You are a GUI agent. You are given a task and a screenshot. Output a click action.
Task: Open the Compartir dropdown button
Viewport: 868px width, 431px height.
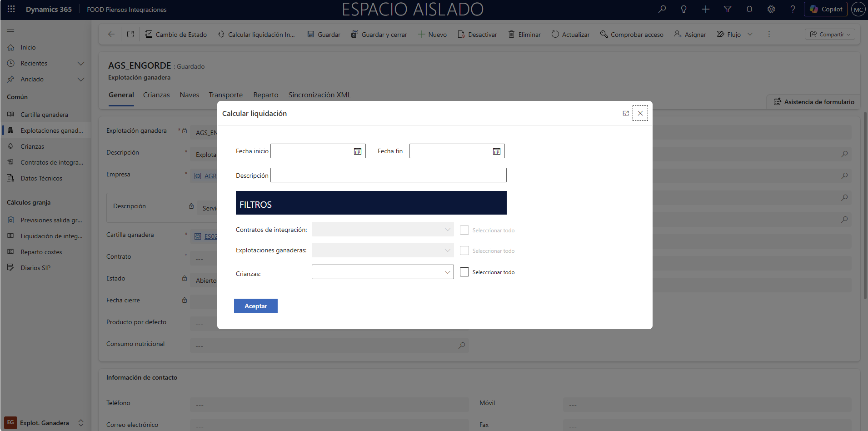tap(830, 35)
